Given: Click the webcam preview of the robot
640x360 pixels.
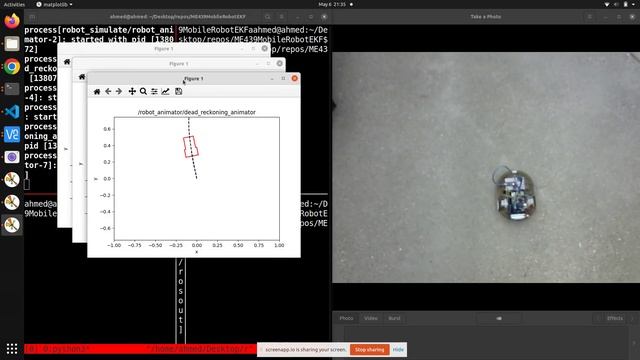Looking at the screenshot, I should (x=486, y=167).
